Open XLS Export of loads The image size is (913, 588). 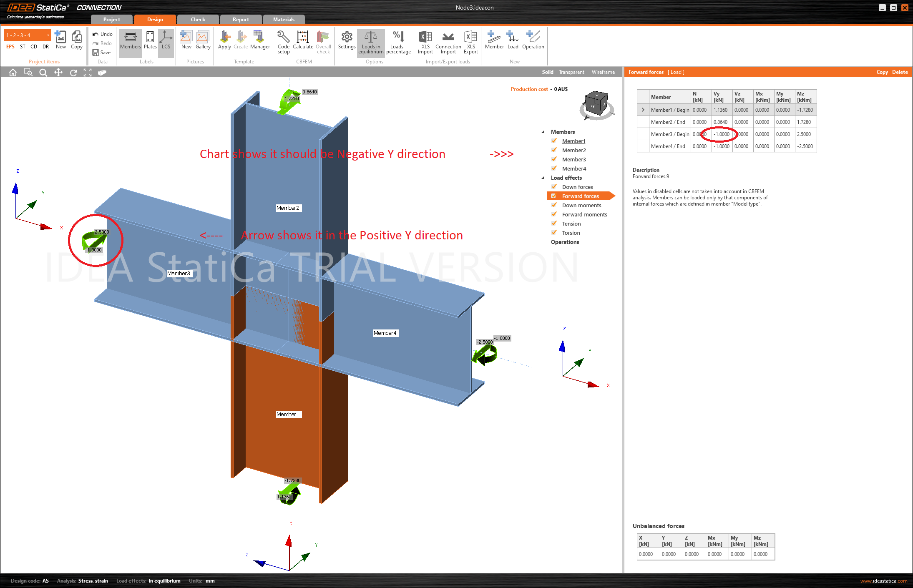pyautogui.click(x=471, y=42)
